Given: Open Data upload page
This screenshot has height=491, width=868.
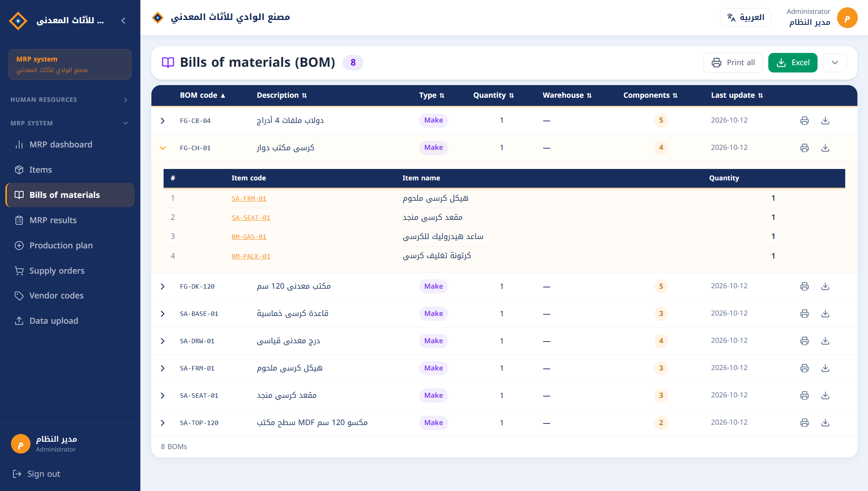Looking at the screenshot, I should pos(70,321).
